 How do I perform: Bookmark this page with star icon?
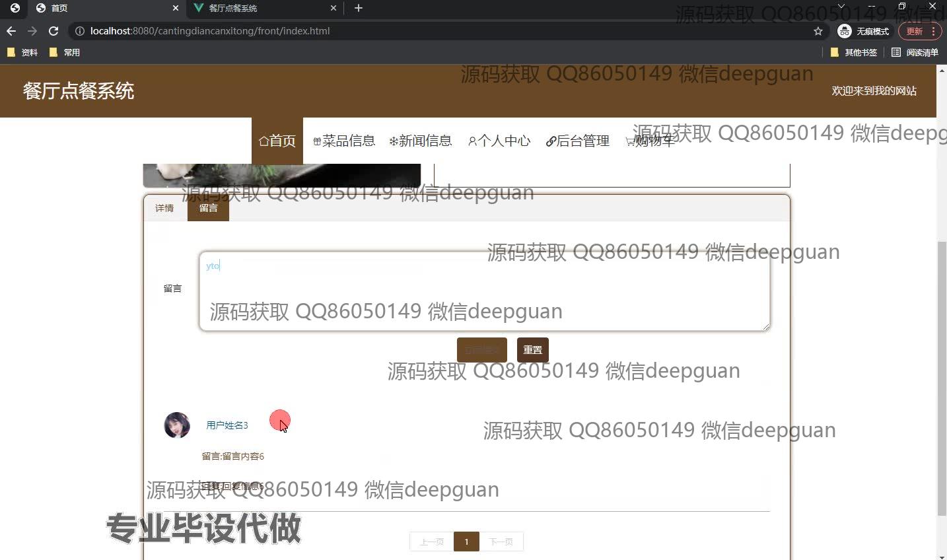(818, 31)
